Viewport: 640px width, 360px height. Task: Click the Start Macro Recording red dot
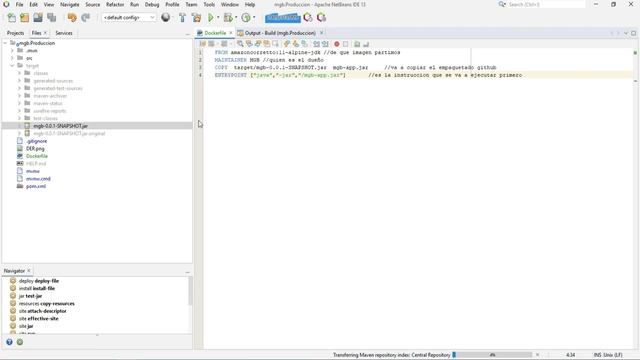pyautogui.click(x=337, y=44)
